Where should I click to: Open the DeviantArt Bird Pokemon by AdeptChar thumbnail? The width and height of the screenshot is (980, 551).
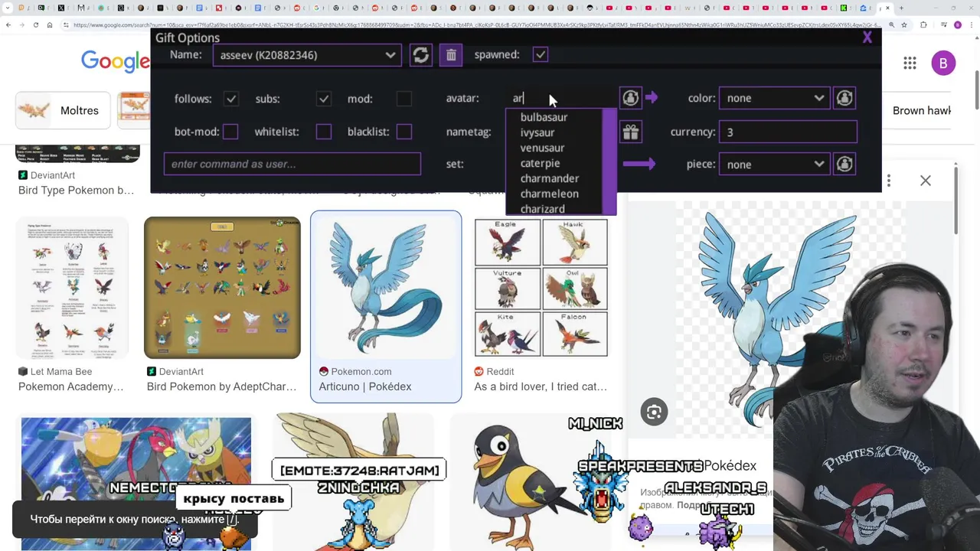222,288
